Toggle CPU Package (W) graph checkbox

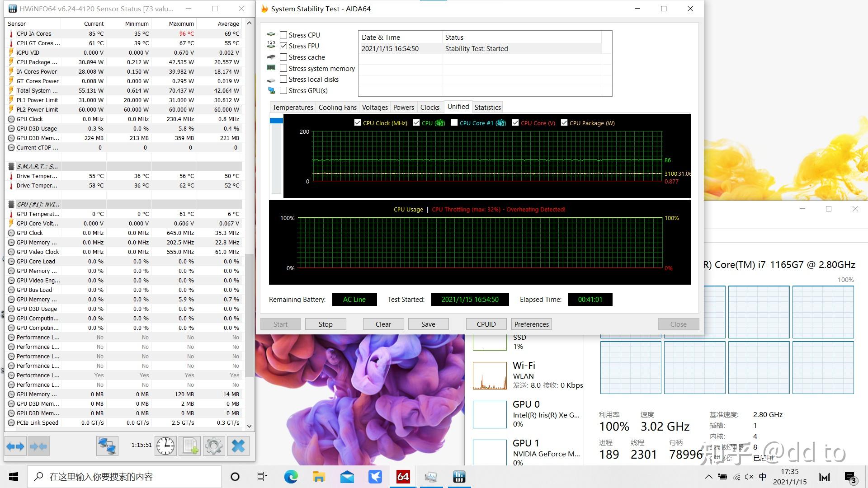coord(564,122)
